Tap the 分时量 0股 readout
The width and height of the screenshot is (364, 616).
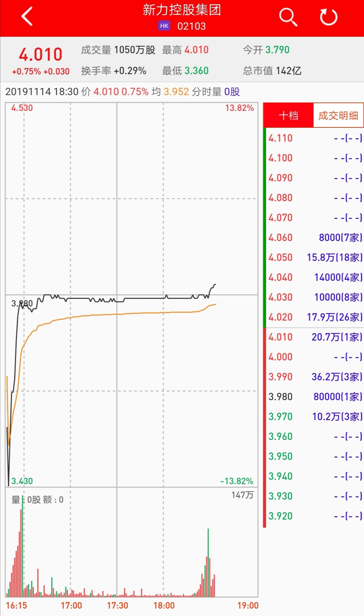[x=216, y=92]
